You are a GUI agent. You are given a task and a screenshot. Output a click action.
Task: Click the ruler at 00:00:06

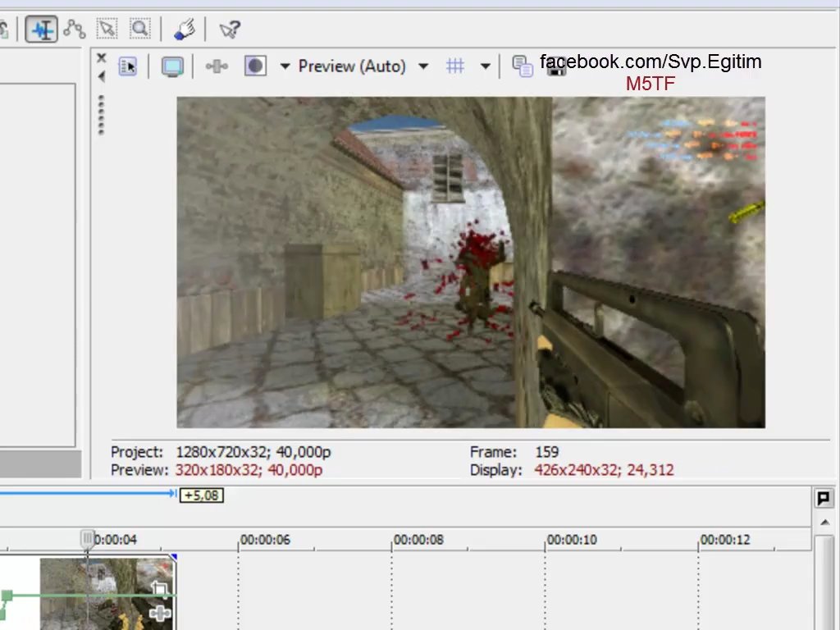point(265,540)
